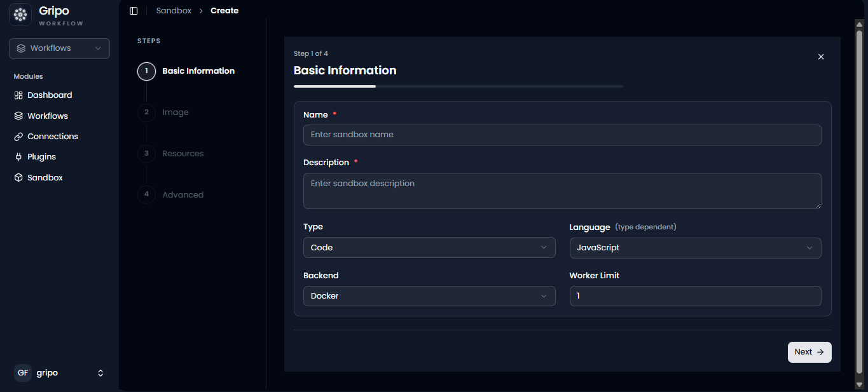Click the Sandbox cube icon
This screenshot has width=868, height=392.
click(18, 178)
